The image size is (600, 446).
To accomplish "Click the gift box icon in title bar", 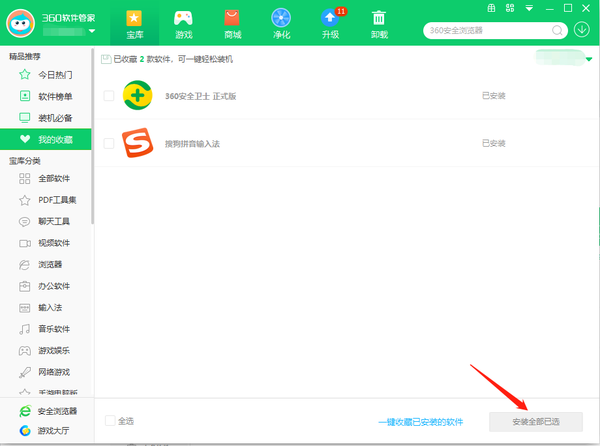I will pyautogui.click(x=491, y=8).
